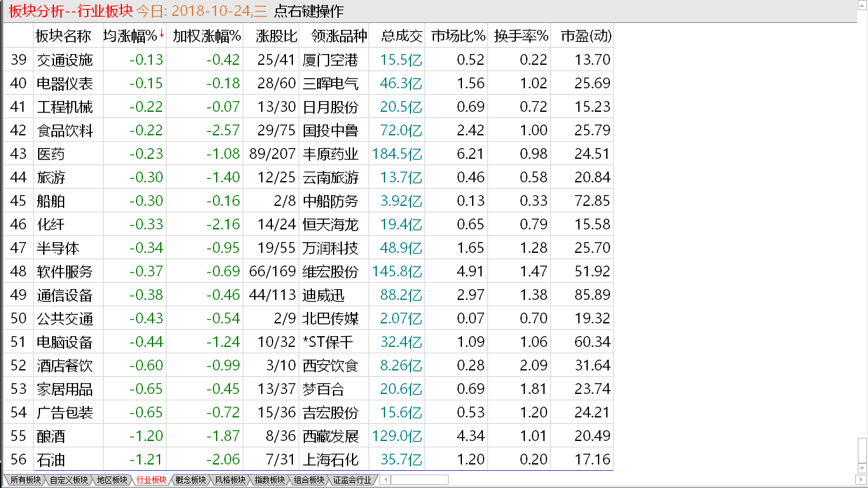The image size is (868, 488).
Task: Sort by the 市盈(动) column header
Action: tap(586, 36)
